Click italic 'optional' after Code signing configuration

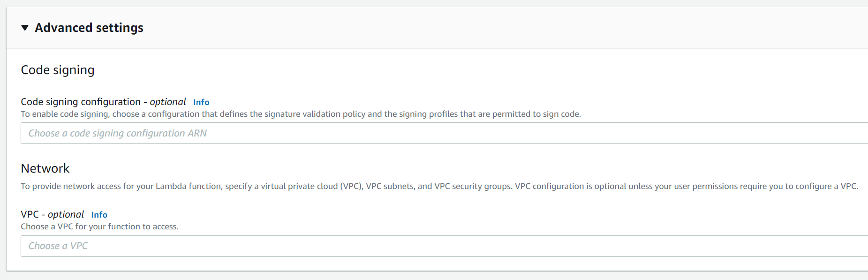click(x=168, y=102)
